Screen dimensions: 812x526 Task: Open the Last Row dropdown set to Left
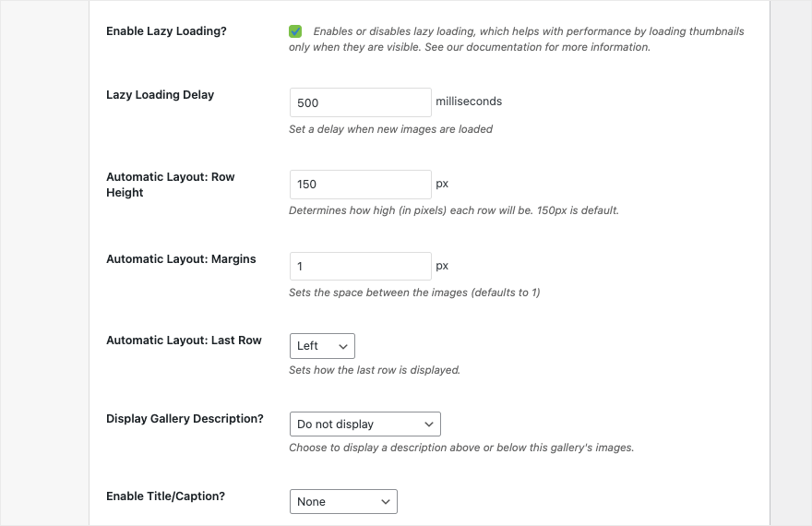tap(322, 346)
